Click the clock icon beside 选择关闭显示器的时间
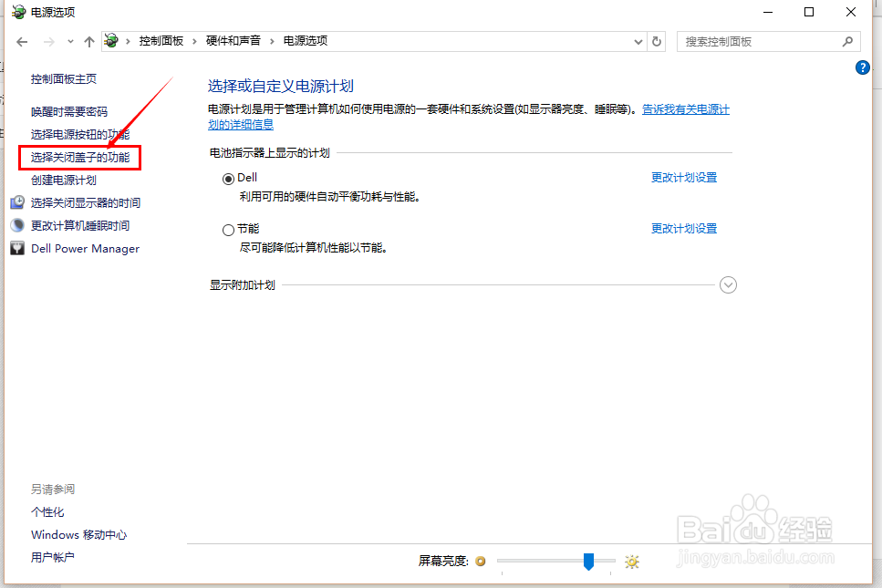 (x=16, y=201)
